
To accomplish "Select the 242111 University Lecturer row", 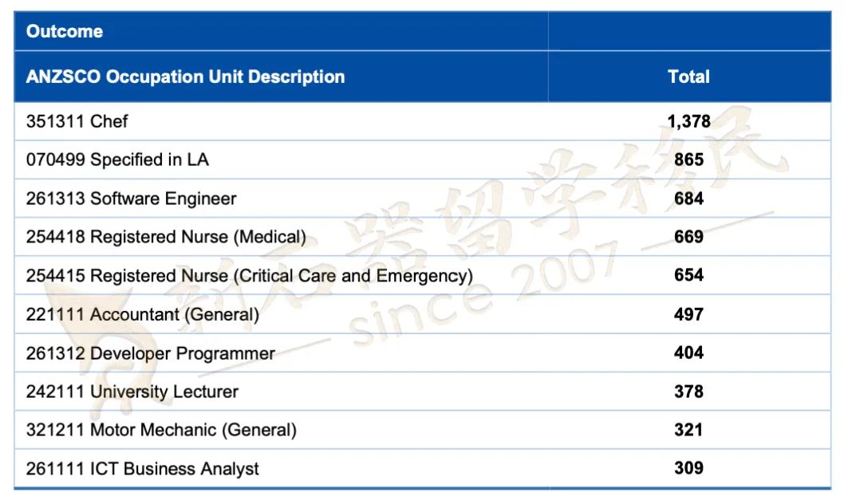I will tap(422, 392).
